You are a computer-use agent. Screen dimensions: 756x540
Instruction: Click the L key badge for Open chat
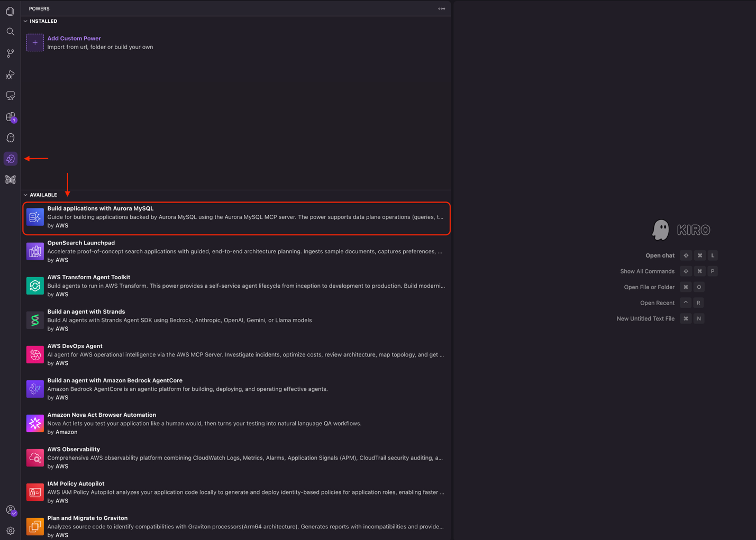pos(713,255)
